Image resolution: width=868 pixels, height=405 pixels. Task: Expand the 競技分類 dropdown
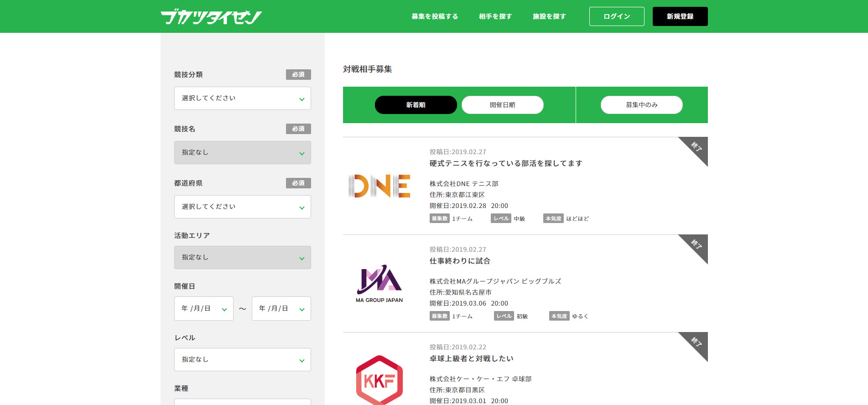click(242, 99)
